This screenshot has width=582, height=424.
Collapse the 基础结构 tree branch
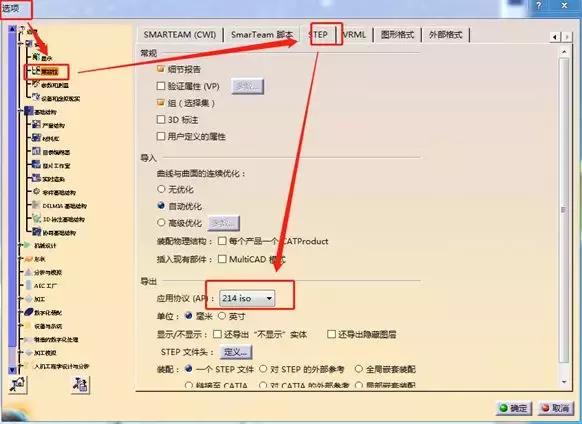pos(21,111)
